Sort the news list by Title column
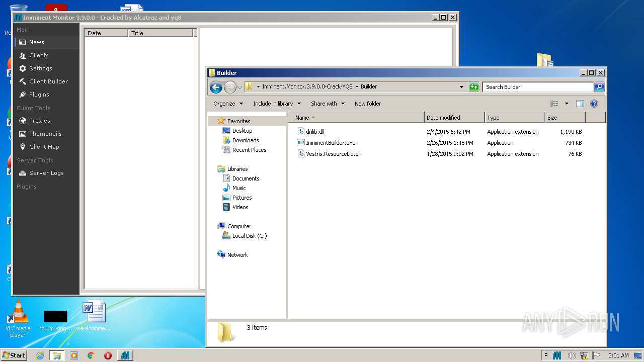Viewport: 644px width, 362px height. point(160,33)
